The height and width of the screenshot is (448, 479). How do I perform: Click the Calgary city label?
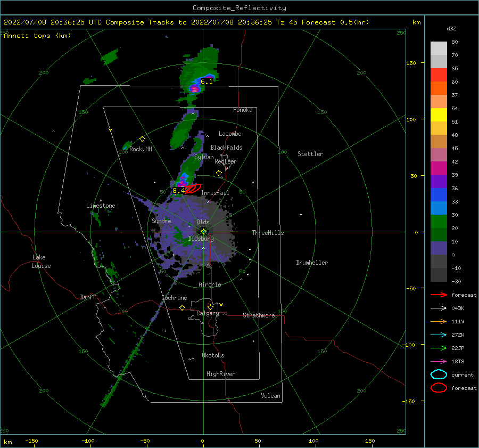(208, 313)
